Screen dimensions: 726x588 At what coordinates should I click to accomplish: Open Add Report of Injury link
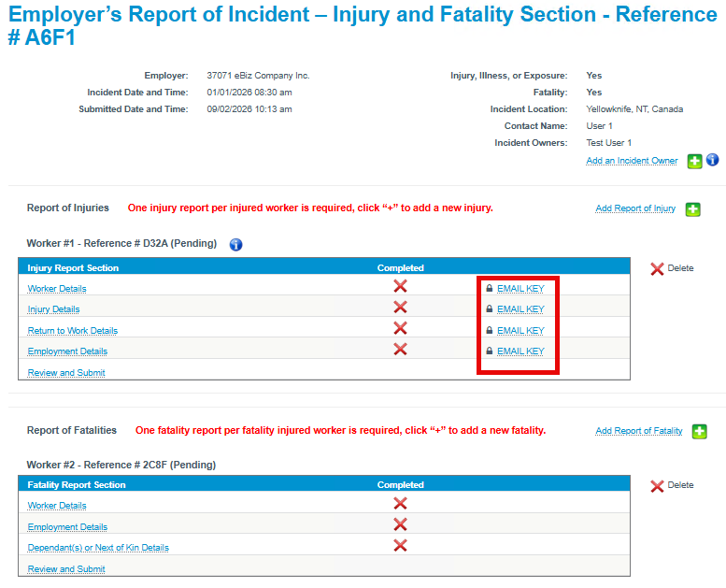point(635,208)
